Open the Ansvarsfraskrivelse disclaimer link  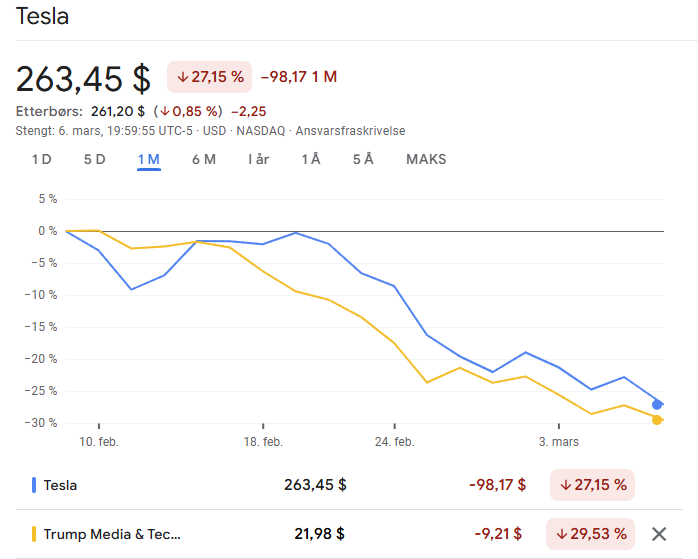350,131
